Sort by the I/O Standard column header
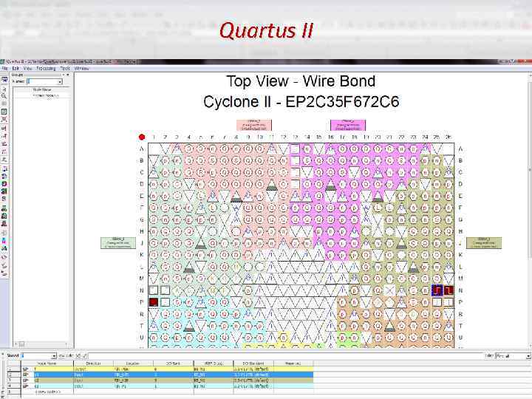The image size is (532, 399). [x=253, y=364]
